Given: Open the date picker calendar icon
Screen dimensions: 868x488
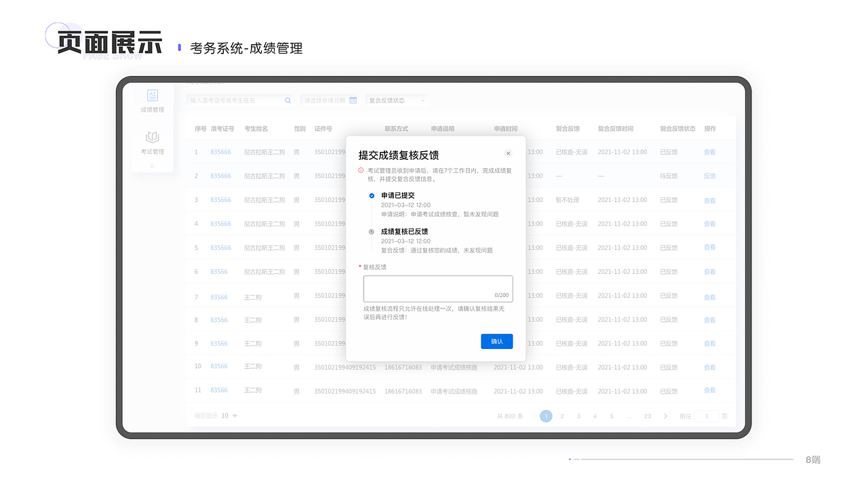Looking at the screenshot, I should click(x=353, y=100).
